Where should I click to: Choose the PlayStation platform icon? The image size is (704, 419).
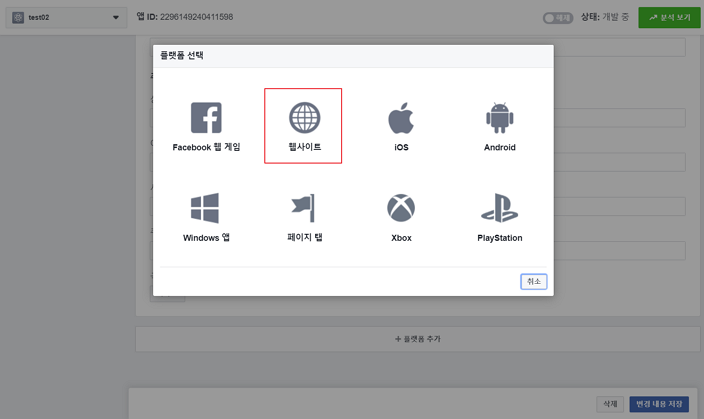499,208
